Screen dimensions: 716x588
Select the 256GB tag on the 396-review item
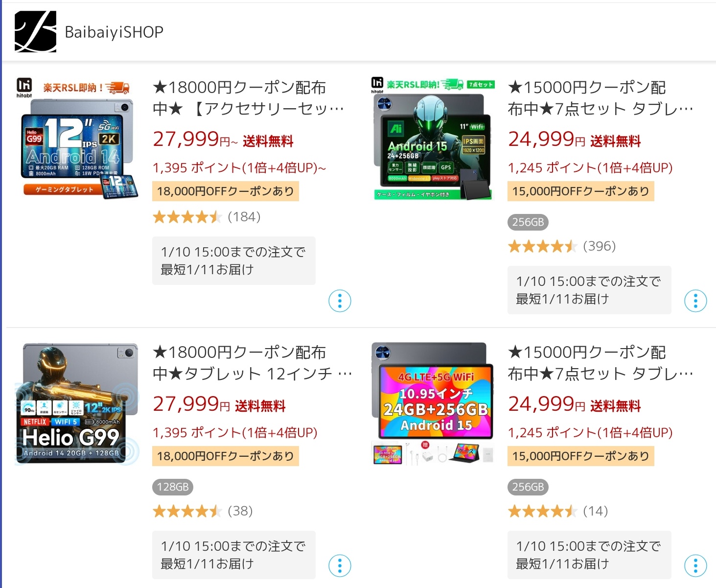click(528, 222)
